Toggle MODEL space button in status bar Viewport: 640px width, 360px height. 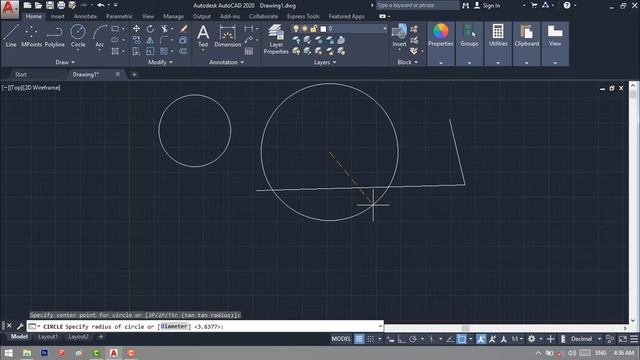point(341,339)
